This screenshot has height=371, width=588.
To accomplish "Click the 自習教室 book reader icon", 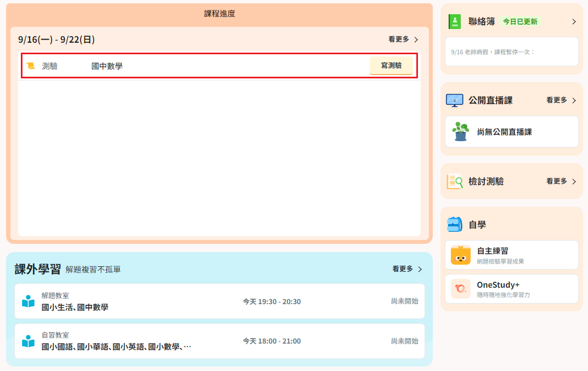I will 28,341.
